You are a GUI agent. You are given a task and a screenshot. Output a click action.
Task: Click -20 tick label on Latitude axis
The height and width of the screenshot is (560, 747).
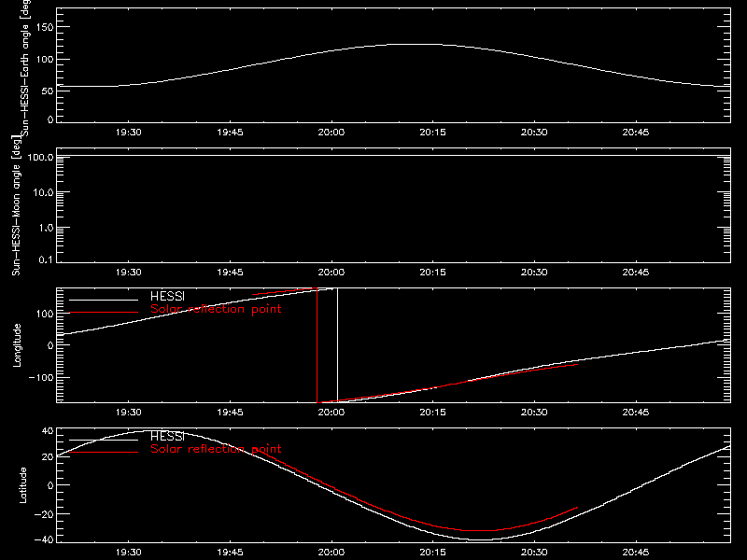tap(44, 514)
